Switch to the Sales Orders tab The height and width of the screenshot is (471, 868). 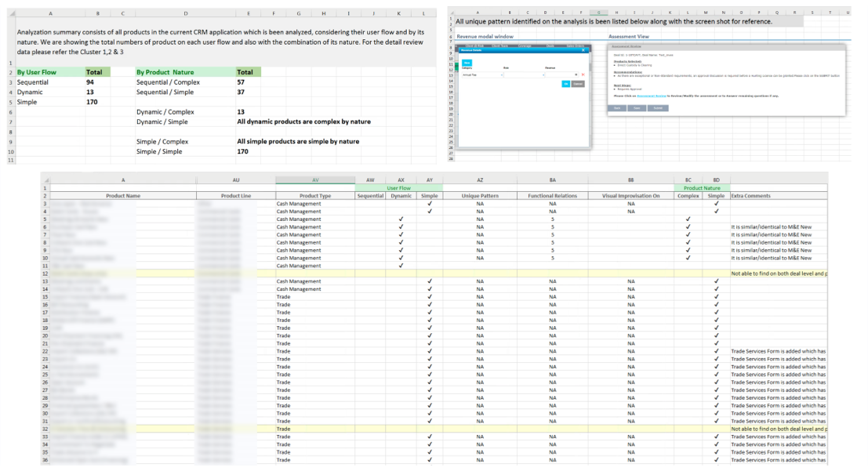576,46
